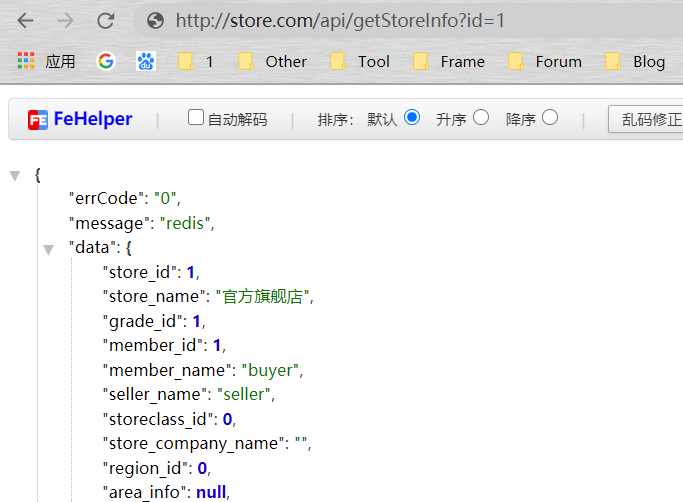The height and width of the screenshot is (502, 683).
Task: Click the null value of area_info
Action: [211, 492]
